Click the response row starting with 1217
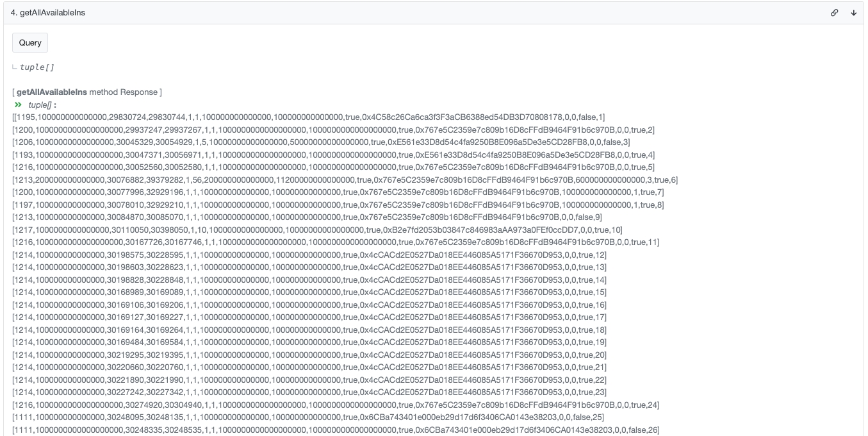The width and height of the screenshot is (868, 436). [317, 230]
